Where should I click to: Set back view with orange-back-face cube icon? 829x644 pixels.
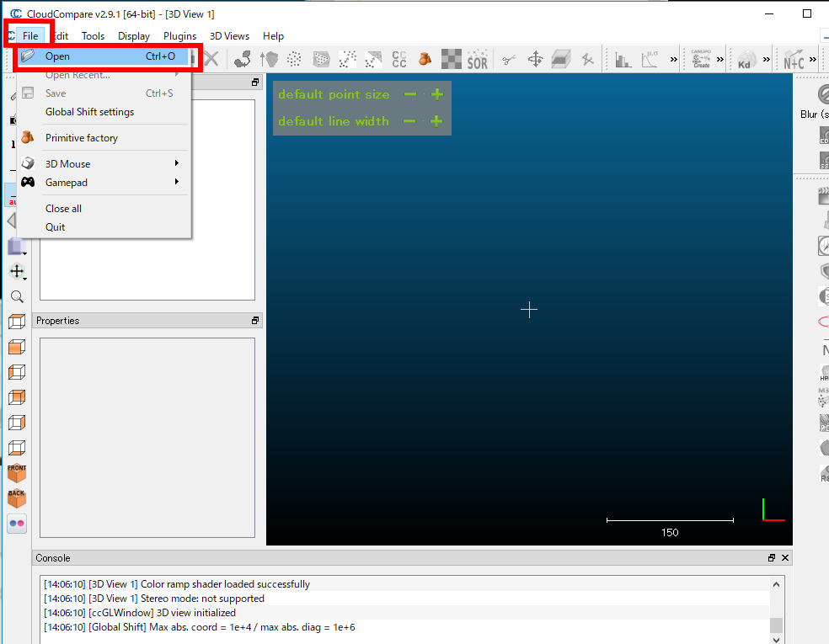tap(17, 397)
